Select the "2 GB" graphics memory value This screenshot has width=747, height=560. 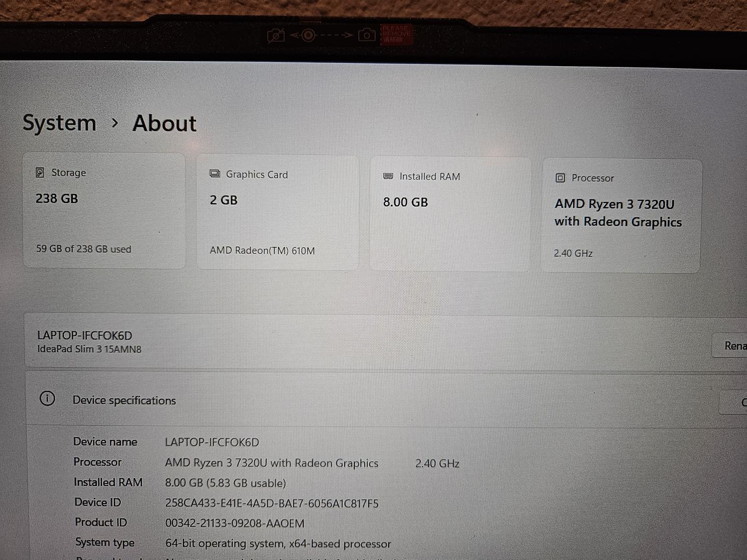(224, 200)
